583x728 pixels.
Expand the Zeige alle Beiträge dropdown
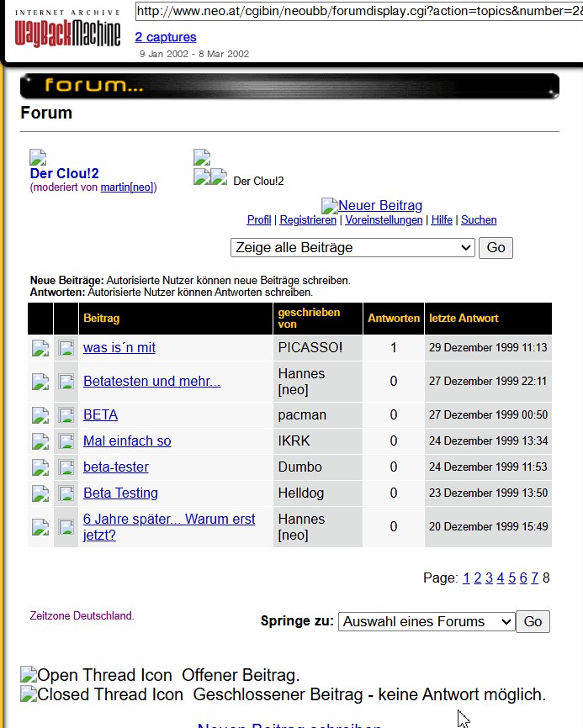point(352,247)
